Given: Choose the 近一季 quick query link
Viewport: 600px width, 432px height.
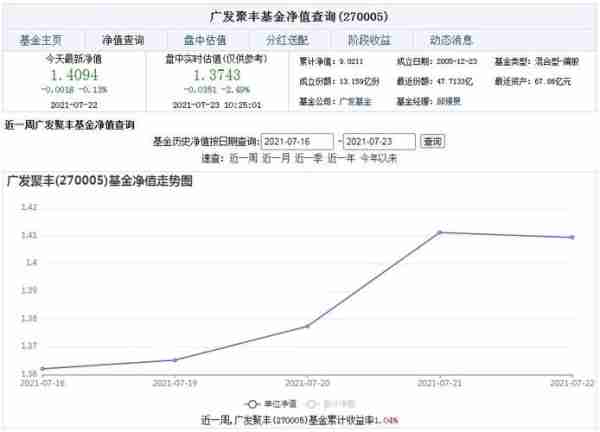Looking at the screenshot, I should point(309,158).
